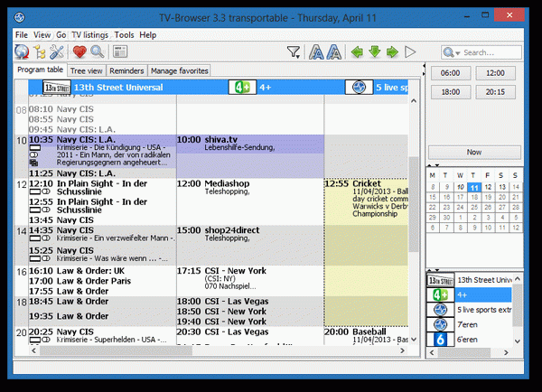Open the File menu
The image size is (542, 392).
point(22,35)
